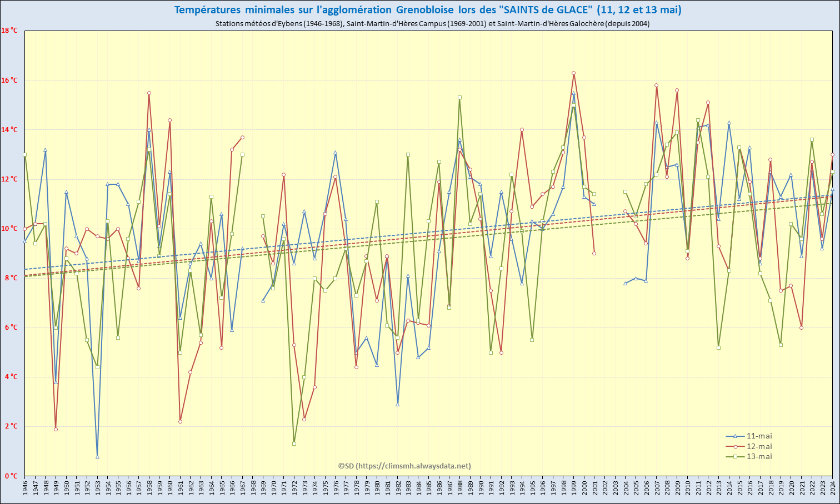Click the 10 °C y-axis label
840x504 pixels.
click(x=9, y=228)
